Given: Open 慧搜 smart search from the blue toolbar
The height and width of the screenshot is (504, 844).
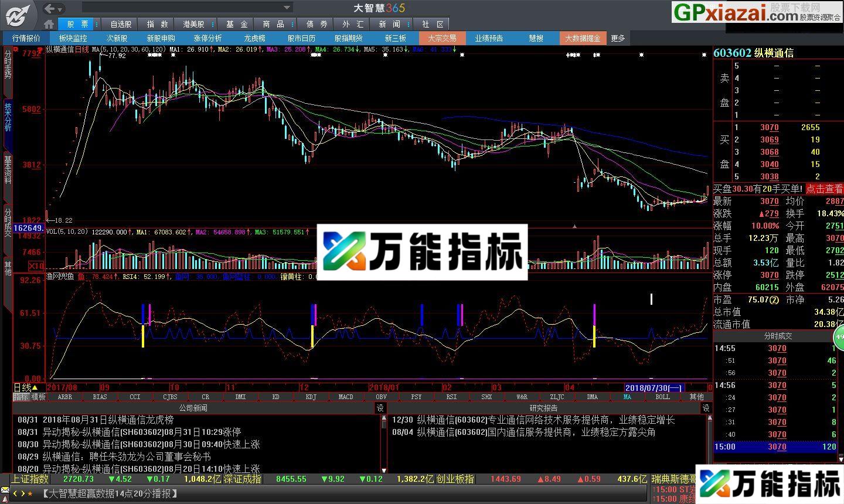Looking at the screenshot, I should click(x=536, y=38).
